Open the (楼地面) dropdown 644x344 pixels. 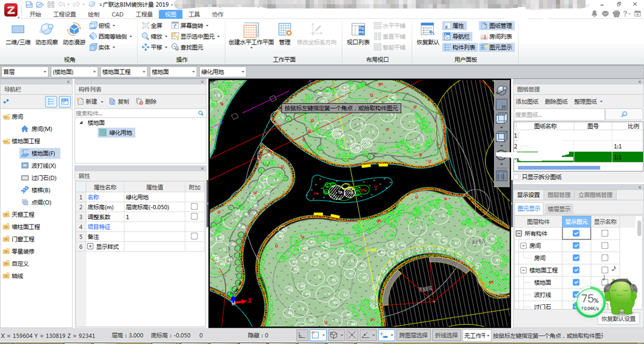pos(74,72)
